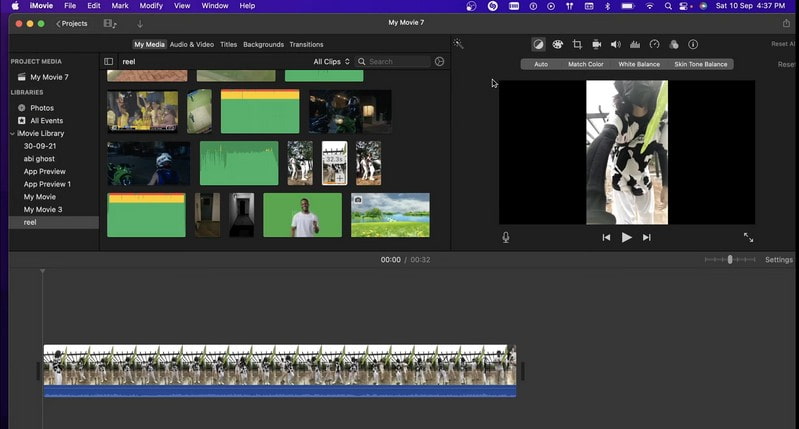Add the 32.3s clip with plus button

tap(340, 178)
